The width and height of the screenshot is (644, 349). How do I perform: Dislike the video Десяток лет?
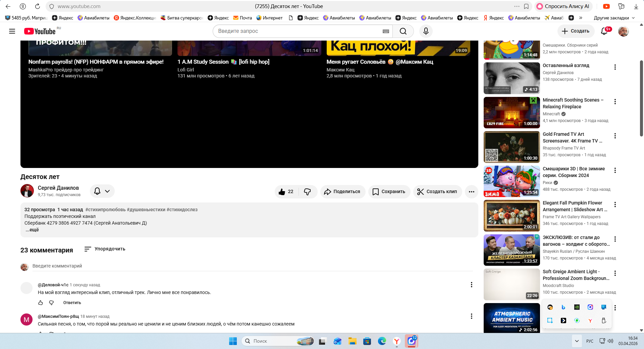(x=308, y=192)
